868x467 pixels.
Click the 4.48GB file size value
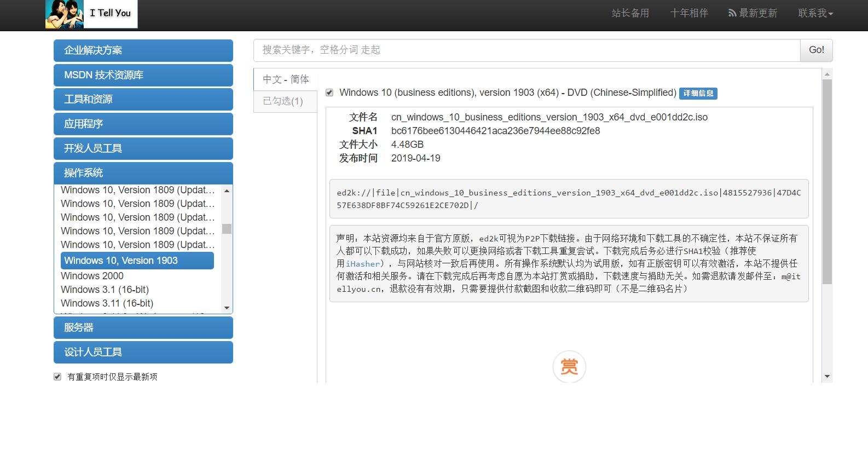[407, 145]
